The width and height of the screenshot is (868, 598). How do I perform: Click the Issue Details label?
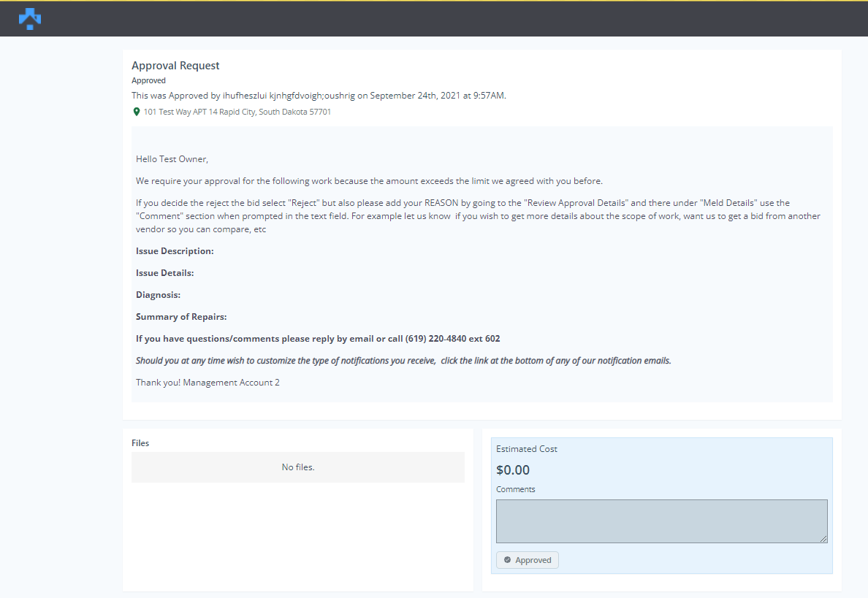tap(164, 273)
